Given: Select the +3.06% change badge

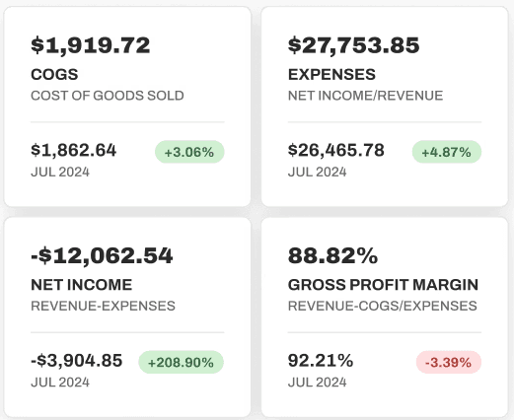Looking at the screenshot, I should tap(189, 152).
